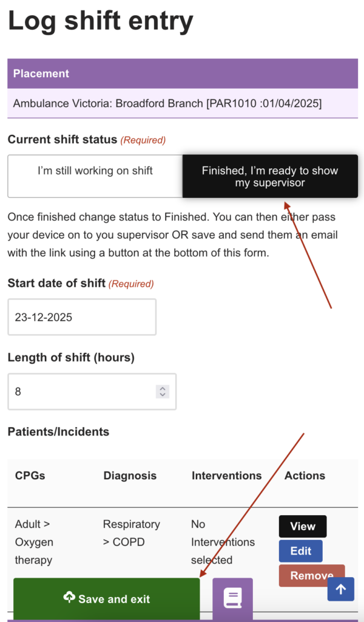The height and width of the screenshot is (622, 364).
Task: Select "I'm still working on shift" status
Action: 95,171
